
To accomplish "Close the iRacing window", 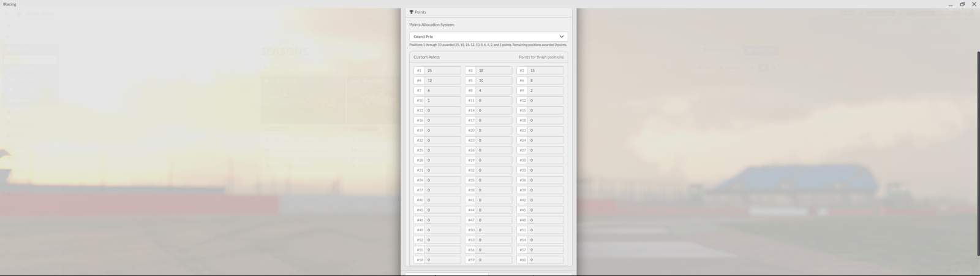I will (x=974, y=4).
